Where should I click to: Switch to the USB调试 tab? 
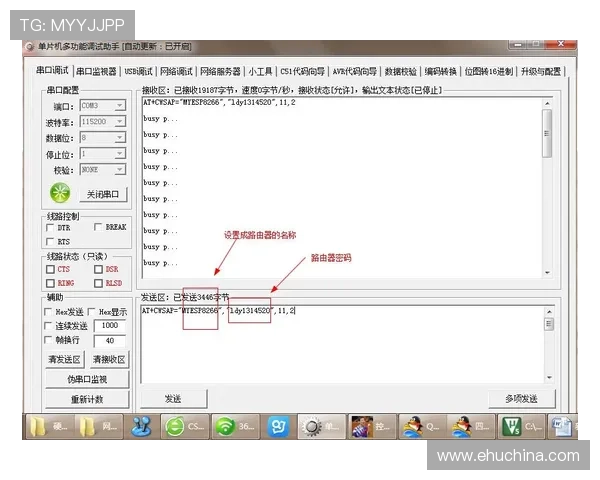click(139, 71)
